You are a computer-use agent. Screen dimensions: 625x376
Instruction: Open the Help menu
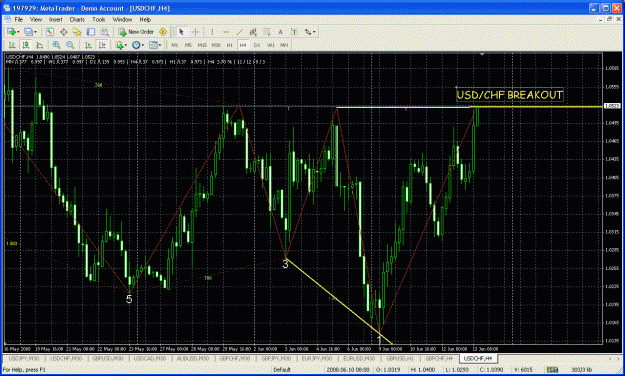tap(145, 20)
